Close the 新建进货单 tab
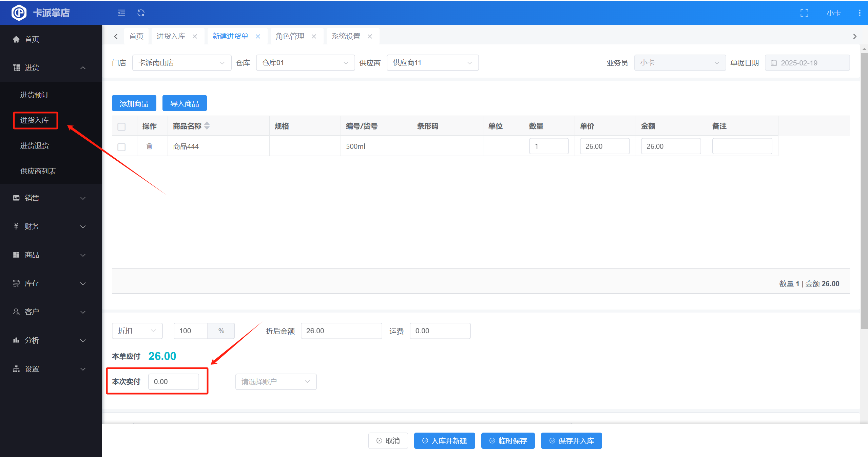 [258, 36]
